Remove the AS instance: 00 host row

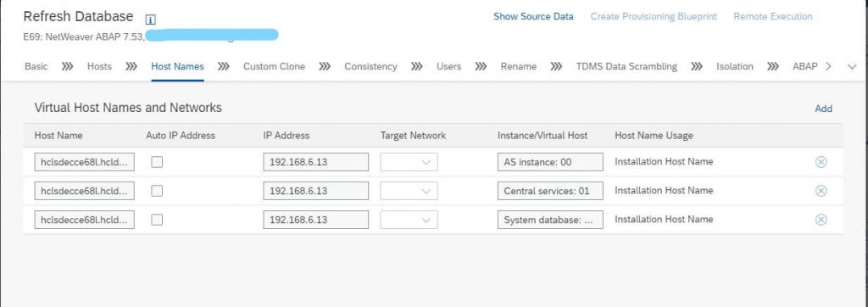pos(821,162)
